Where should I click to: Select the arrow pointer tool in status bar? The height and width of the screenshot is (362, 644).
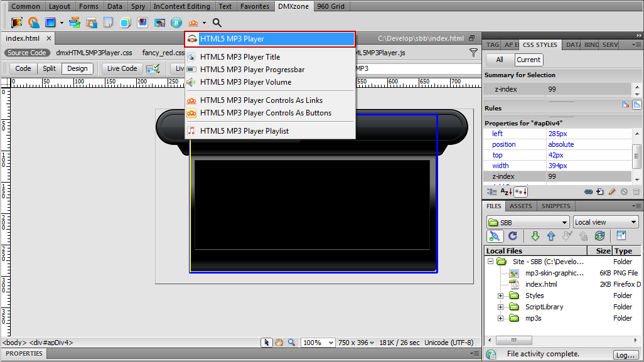(266, 343)
